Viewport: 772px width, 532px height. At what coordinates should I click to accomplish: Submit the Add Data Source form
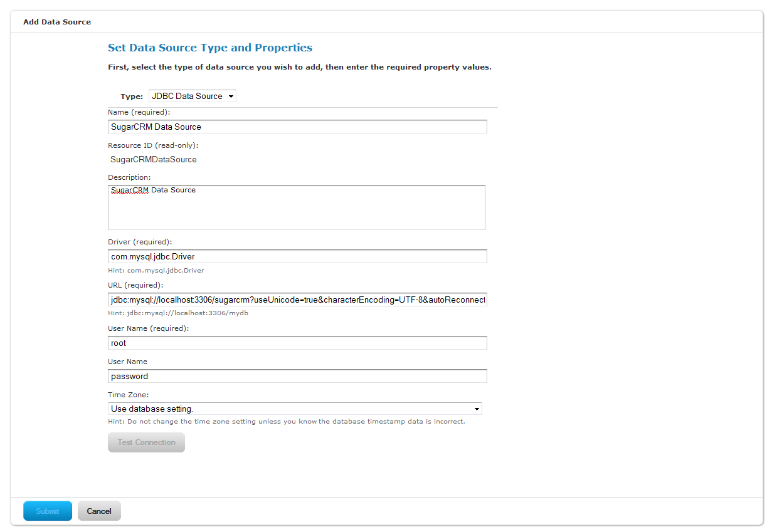tap(48, 511)
